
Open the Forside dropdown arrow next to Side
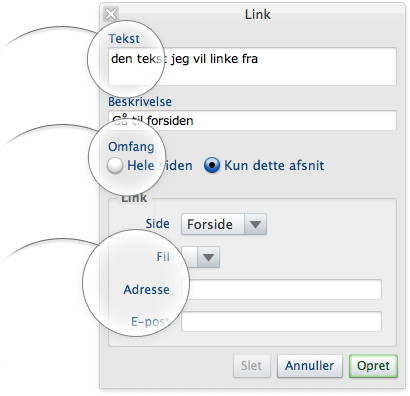255,224
